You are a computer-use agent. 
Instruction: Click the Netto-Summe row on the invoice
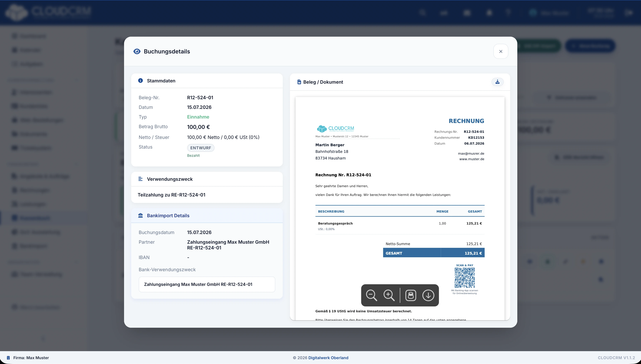click(x=434, y=244)
